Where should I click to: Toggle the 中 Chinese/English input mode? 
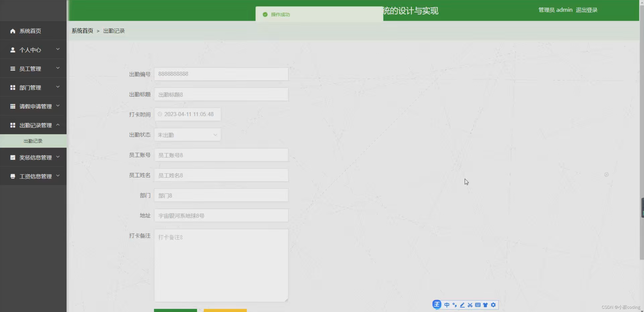pyautogui.click(x=447, y=305)
